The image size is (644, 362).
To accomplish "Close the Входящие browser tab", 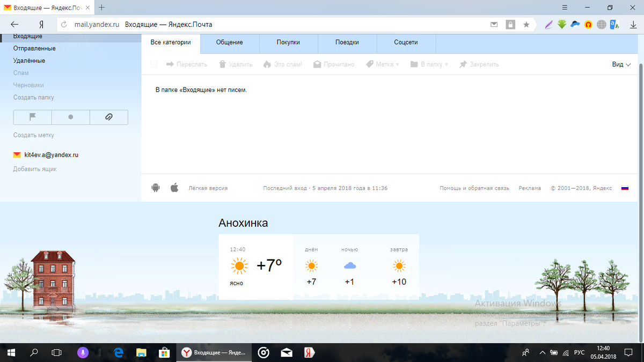I will pos(89,8).
